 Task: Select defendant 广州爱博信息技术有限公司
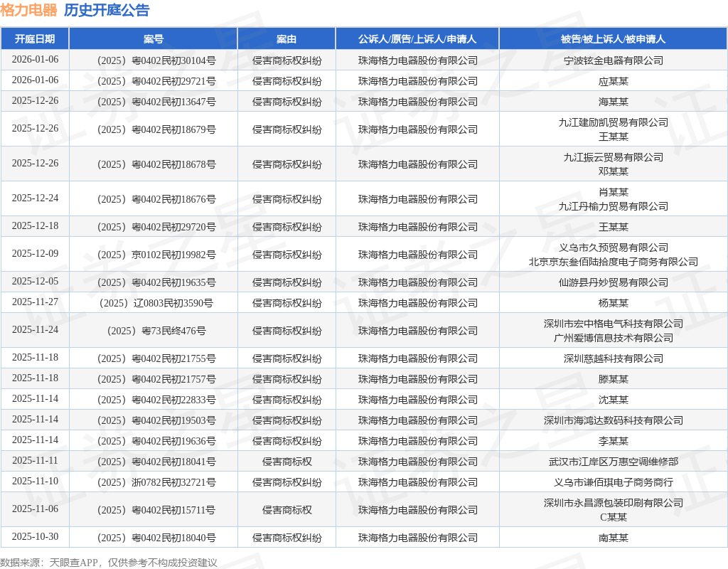point(614,338)
